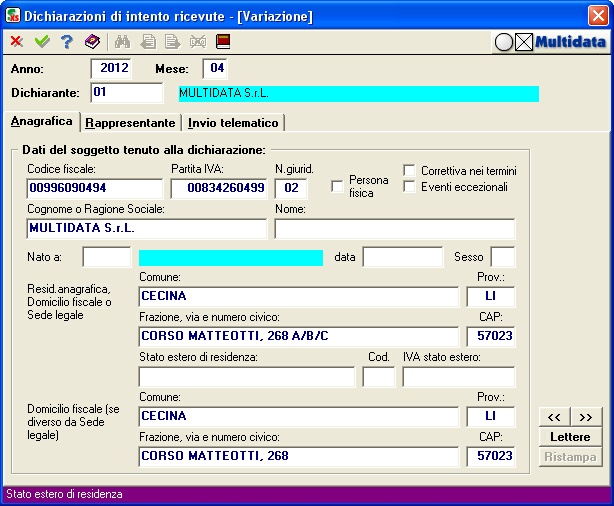Enable Correttiva nei termini checkbox
614x506 pixels.
click(409, 170)
